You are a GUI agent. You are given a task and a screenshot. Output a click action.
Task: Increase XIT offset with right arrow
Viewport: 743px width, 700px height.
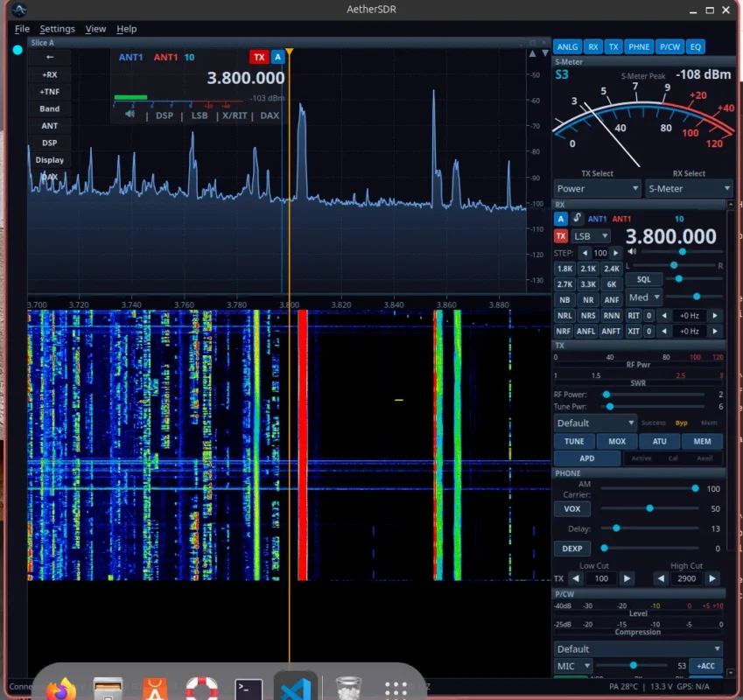(x=715, y=331)
